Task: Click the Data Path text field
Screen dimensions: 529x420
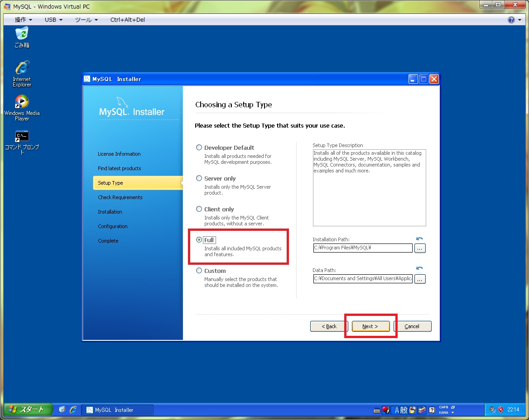Action: (x=363, y=279)
